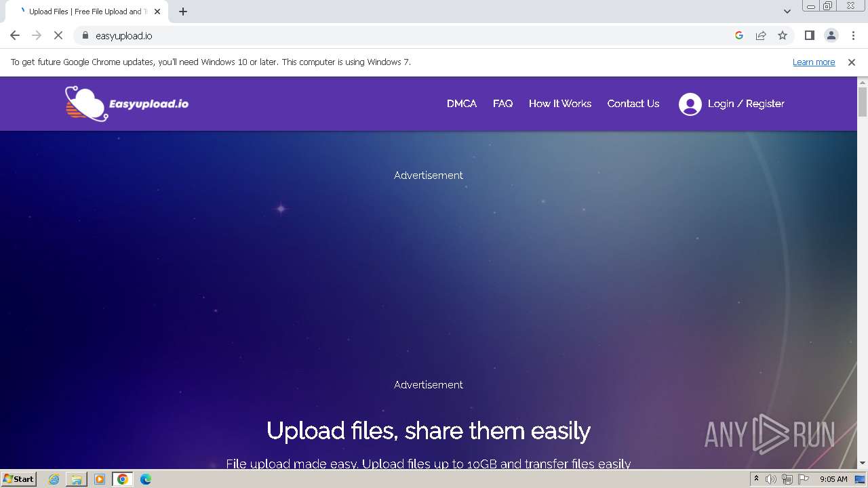Bookmark this tab with the star
Image resolution: width=868 pixels, height=488 pixels.
tap(783, 35)
